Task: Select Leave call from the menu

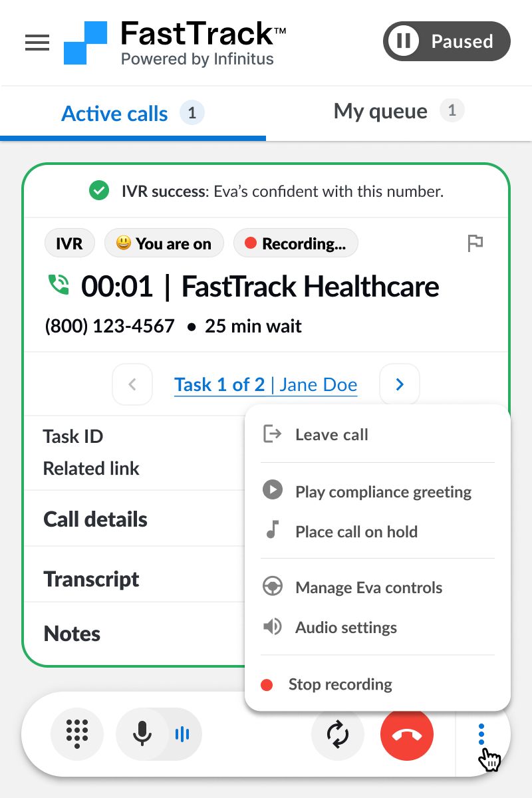Action: pos(378,435)
